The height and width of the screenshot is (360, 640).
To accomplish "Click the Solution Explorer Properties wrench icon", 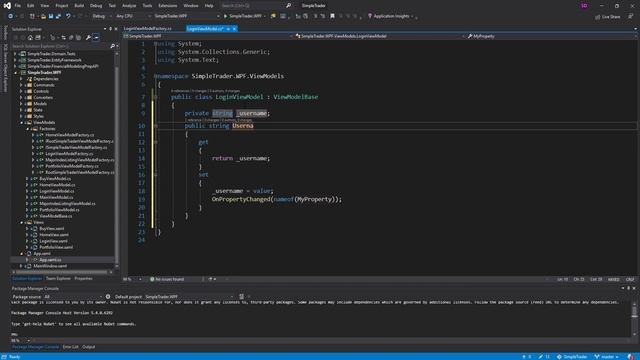I will pos(88,38).
